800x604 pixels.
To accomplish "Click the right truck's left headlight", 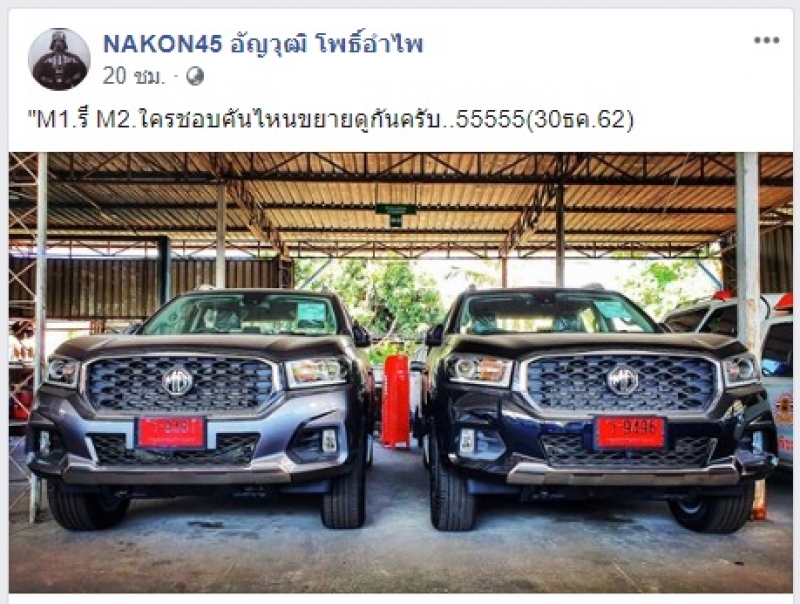I will pos(480,369).
